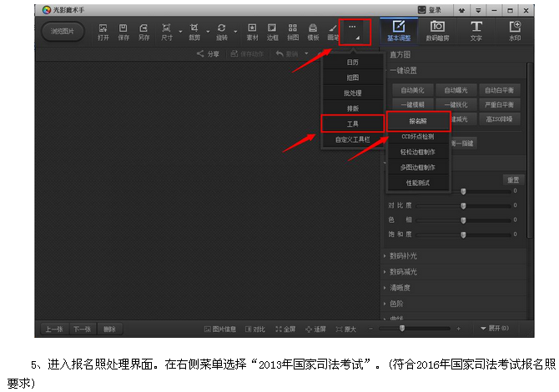Click the 高ISO降噪 button
Screen dimensions: 559x392
point(499,119)
